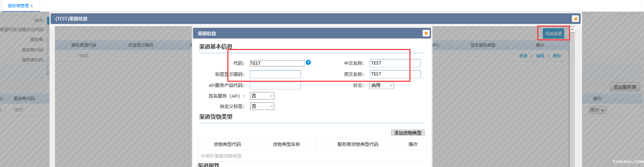Click the 添加服务商 button

625,87
